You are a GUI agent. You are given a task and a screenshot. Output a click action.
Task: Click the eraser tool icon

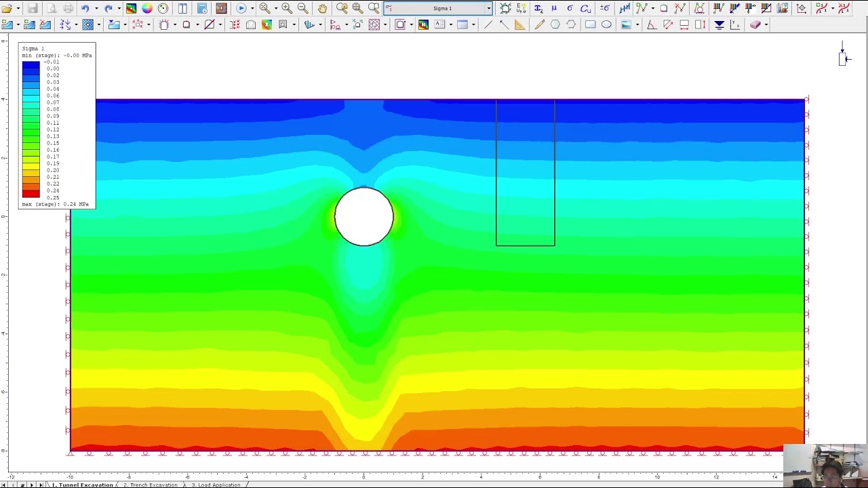755,24
